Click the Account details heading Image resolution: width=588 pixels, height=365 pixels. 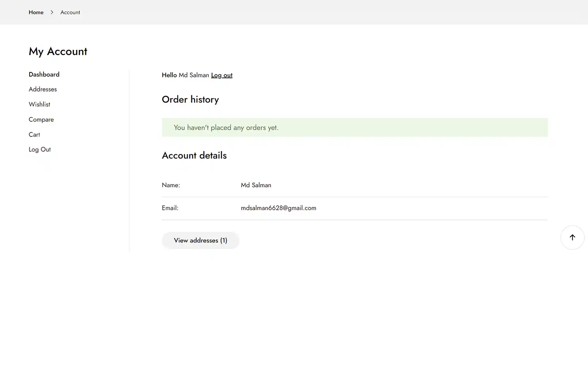pos(194,155)
